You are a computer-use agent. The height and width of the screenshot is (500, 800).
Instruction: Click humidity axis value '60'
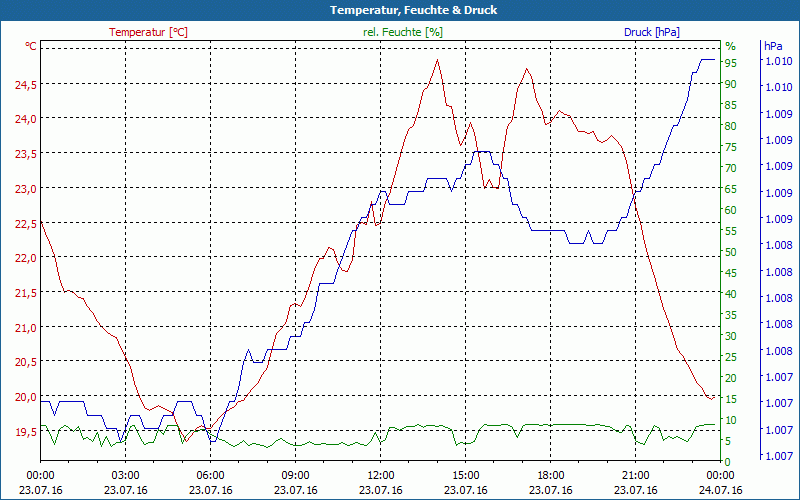pos(731,210)
